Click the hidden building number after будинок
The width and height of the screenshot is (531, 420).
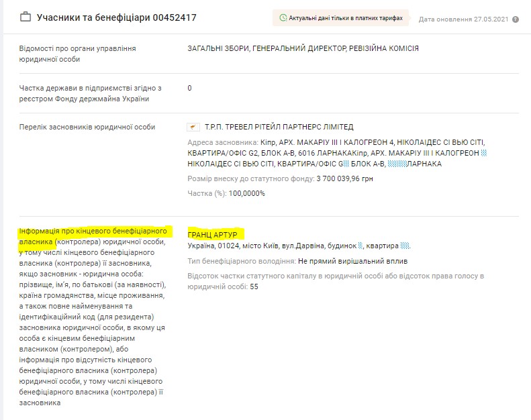click(360, 246)
